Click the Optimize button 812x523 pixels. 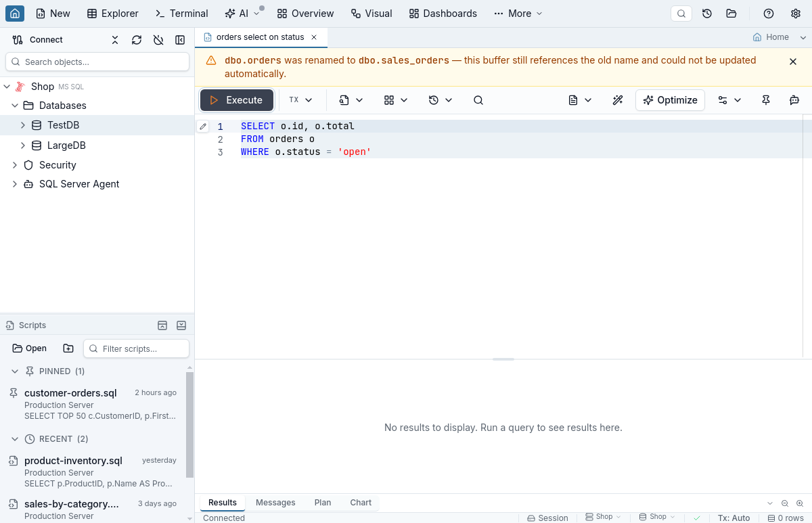671,100
